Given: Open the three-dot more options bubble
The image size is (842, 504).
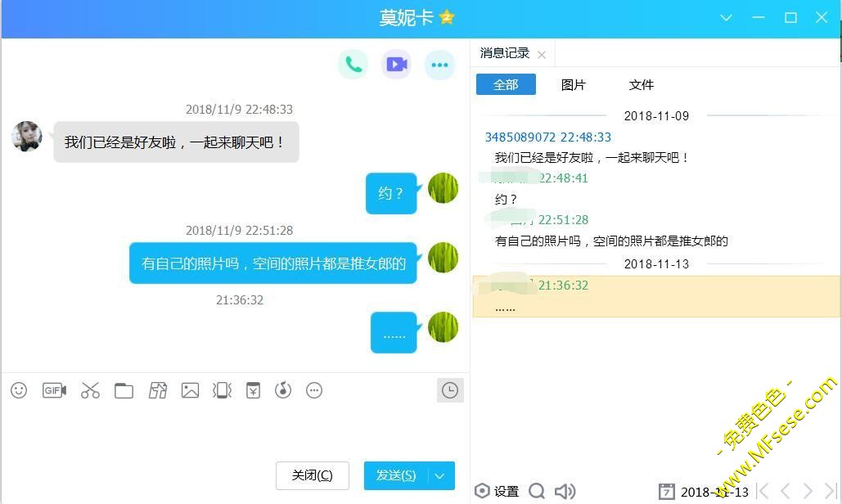Looking at the screenshot, I should point(439,65).
